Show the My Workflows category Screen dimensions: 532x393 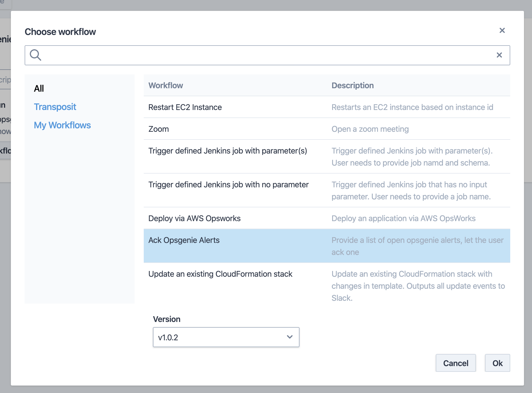[62, 125]
